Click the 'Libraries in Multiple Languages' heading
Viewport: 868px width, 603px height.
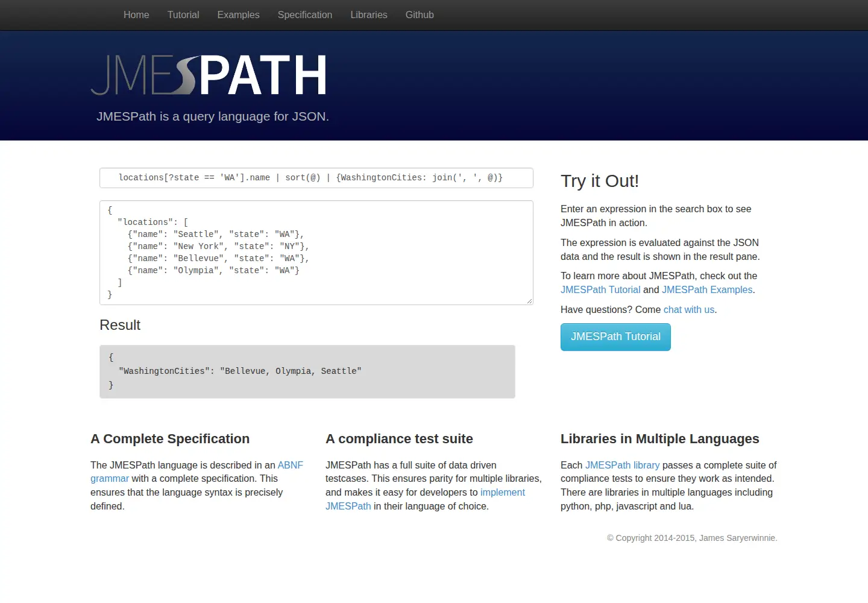coord(660,439)
